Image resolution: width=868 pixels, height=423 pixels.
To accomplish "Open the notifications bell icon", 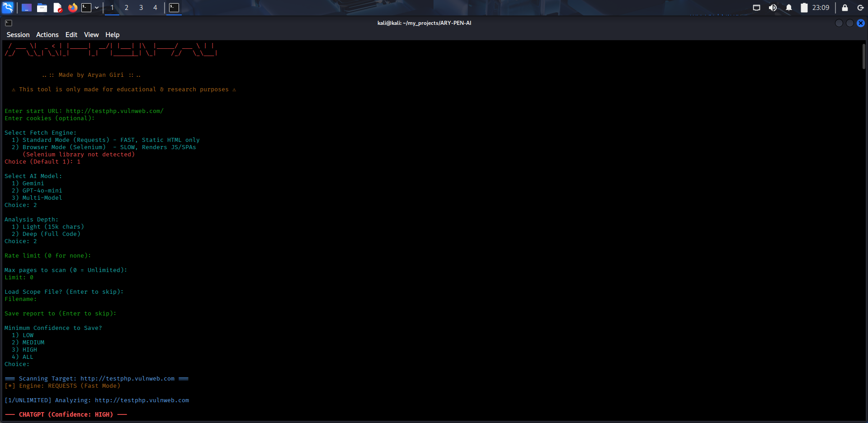I will [x=788, y=7].
